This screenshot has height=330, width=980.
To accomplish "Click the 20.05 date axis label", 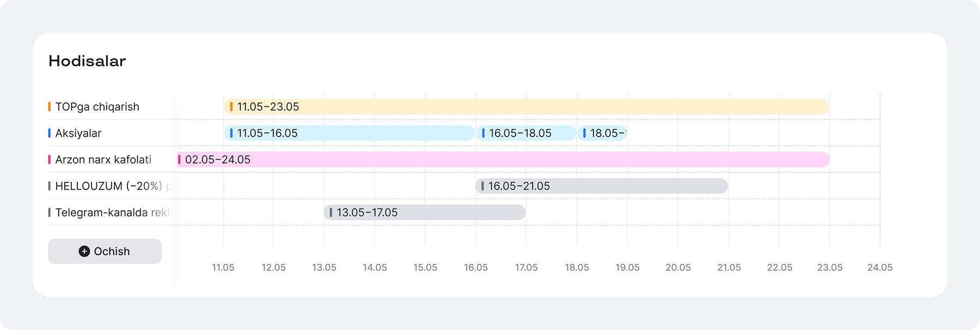I will 678,267.
